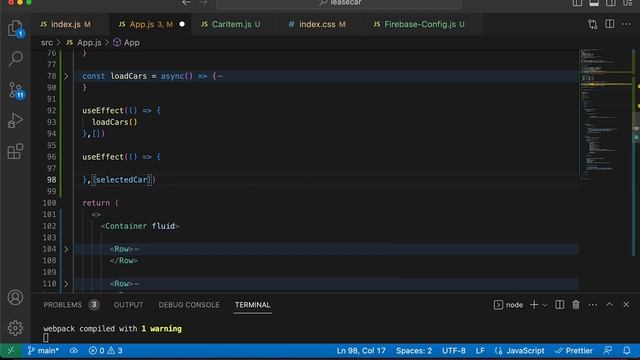This screenshot has height=360, width=640.
Task: Click the src breadcrumb
Action: (x=47, y=42)
